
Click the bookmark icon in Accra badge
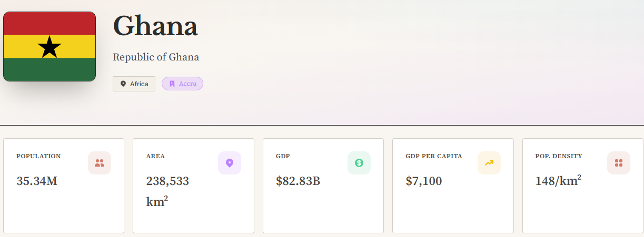(x=172, y=84)
